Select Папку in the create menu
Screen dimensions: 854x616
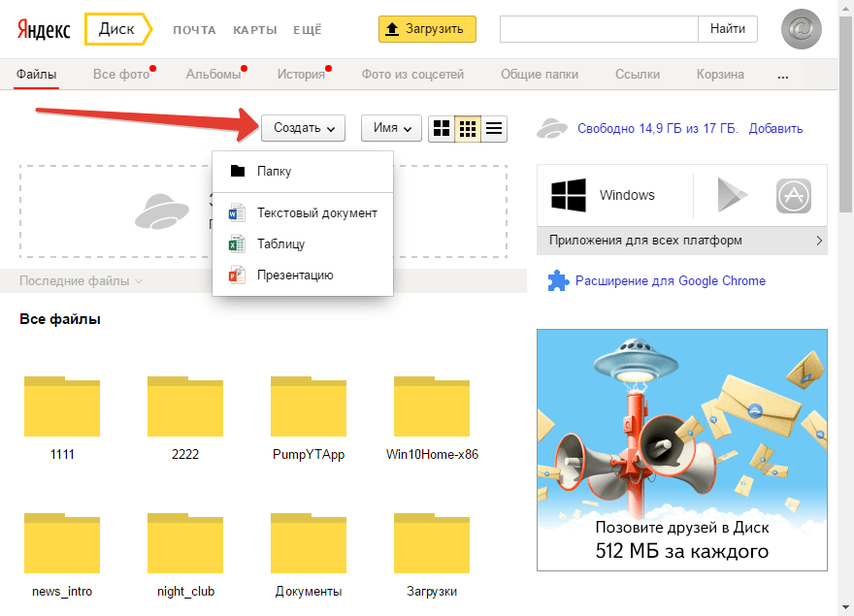274,172
